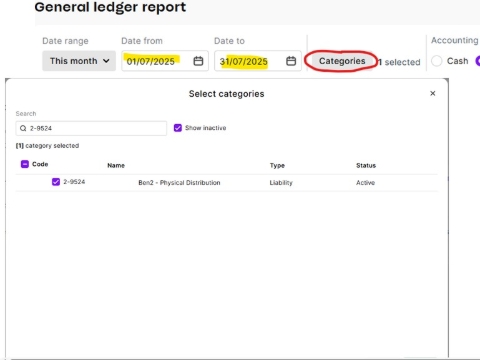Click the category search field containing 2-9524
The width and height of the screenshot is (480, 360).
point(91,128)
